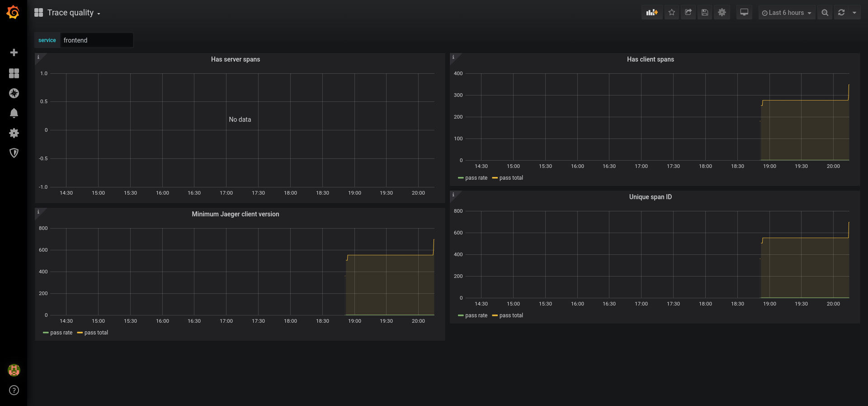Click the dashboard grid icon beside title
The height and width of the screenshot is (406, 868).
(39, 13)
